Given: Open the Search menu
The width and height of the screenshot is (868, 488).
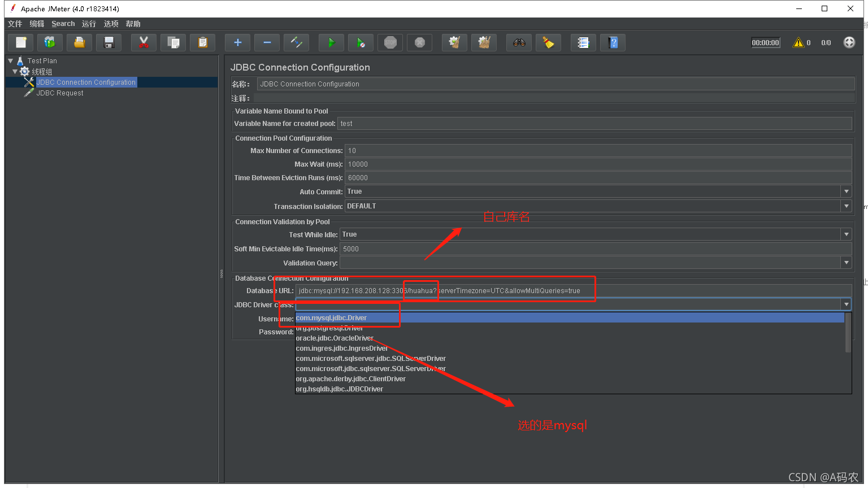Looking at the screenshot, I should 63,24.
